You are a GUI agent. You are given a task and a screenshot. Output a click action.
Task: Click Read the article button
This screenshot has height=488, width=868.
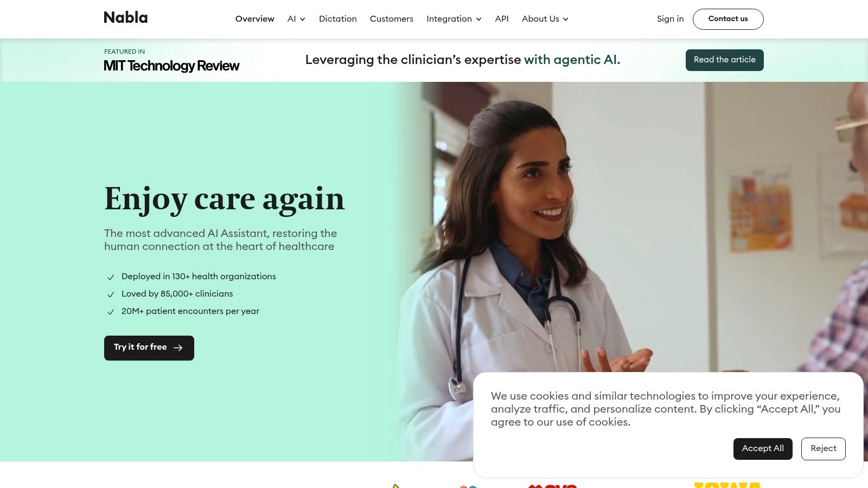pyautogui.click(x=725, y=60)
